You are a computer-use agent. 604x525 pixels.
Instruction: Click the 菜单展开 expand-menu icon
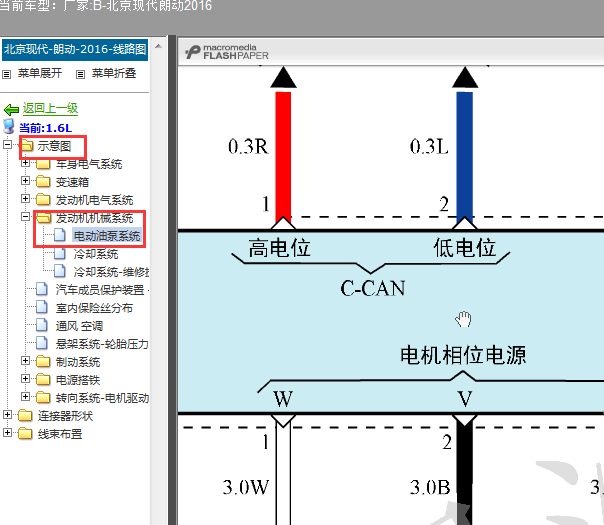pos(7,74)
